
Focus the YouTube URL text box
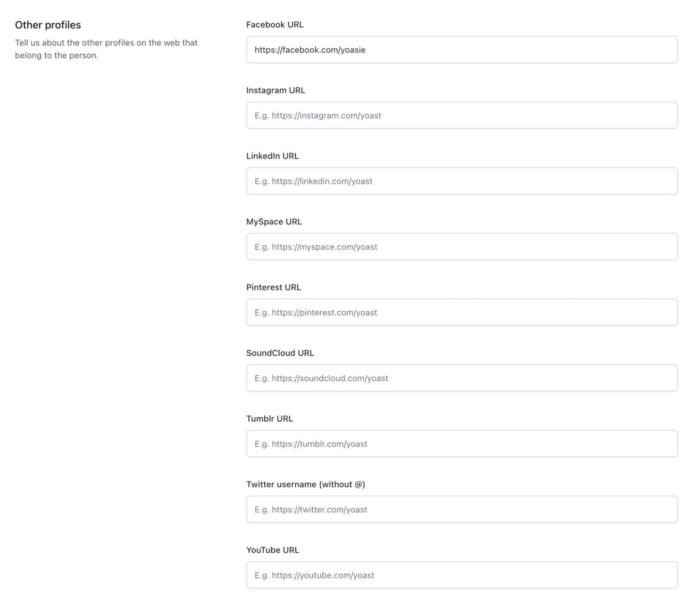461,575
